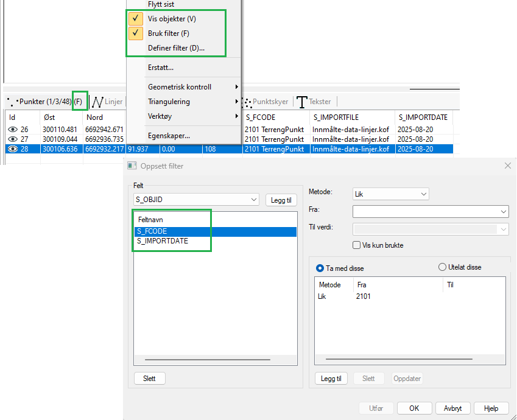Open the Fra value dropdown
517x420 pixels.
coord(503,211)
